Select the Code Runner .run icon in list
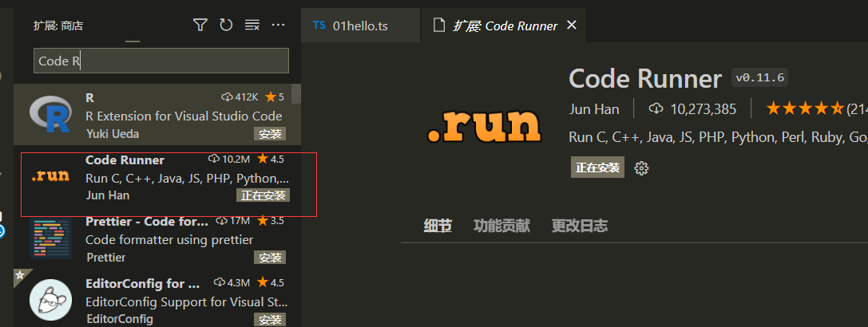The width and height of the screenshot is (868, 327). pyautogui.click(x=50, y=176)
